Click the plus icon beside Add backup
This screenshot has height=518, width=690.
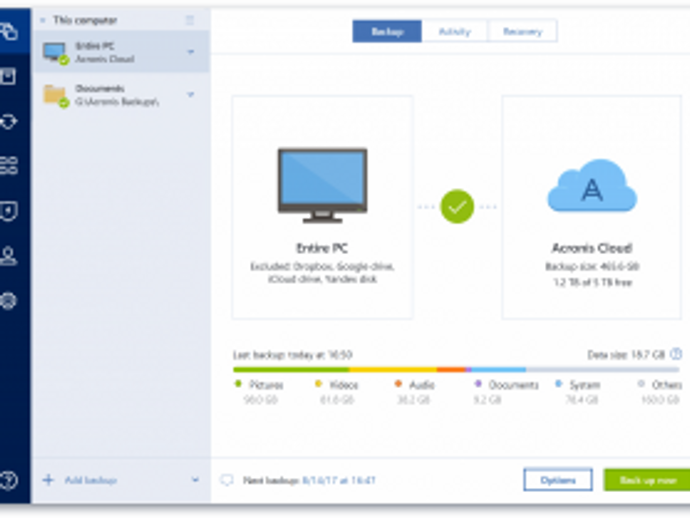point(48,480)
